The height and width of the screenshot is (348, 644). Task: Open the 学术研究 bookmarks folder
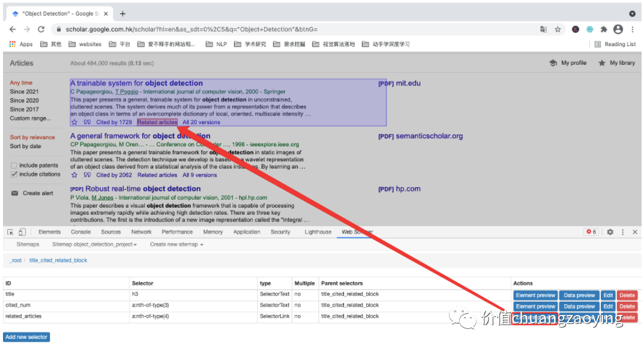coord(250,44)
